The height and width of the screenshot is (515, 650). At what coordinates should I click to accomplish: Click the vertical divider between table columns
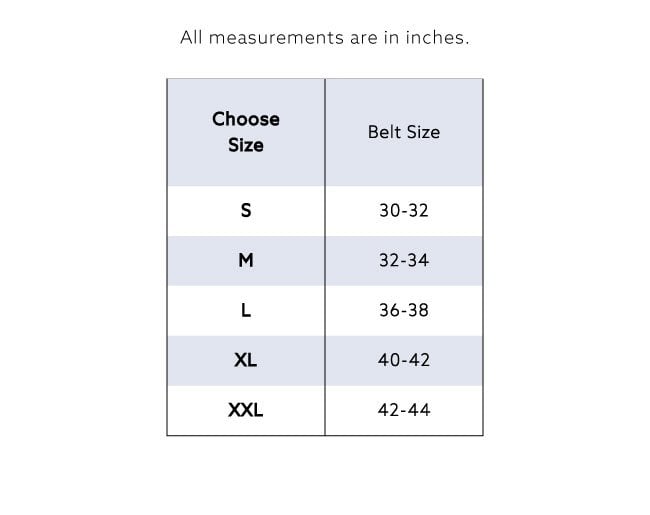[x=325, y=257]
